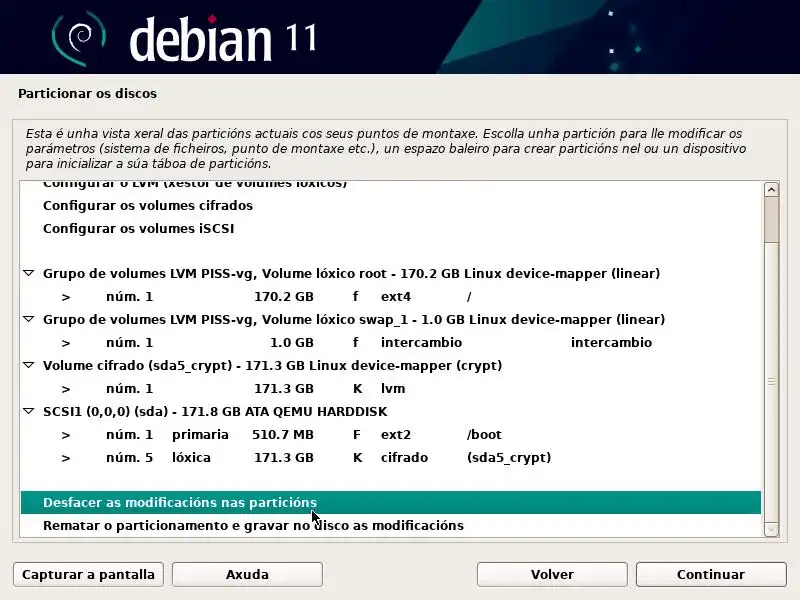Click the '>' arrow of the ext4 root row
800x600 pixels.
point(66,297)
